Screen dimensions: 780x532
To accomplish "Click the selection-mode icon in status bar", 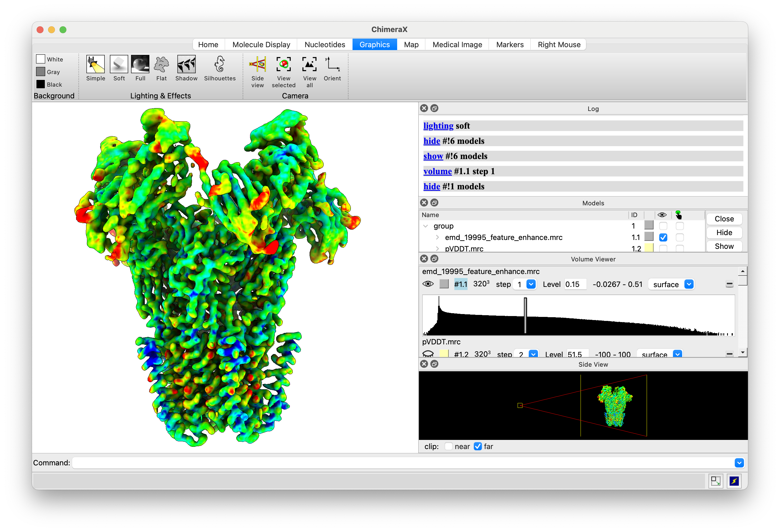I will pyautogui.click(x=716, y=481).
